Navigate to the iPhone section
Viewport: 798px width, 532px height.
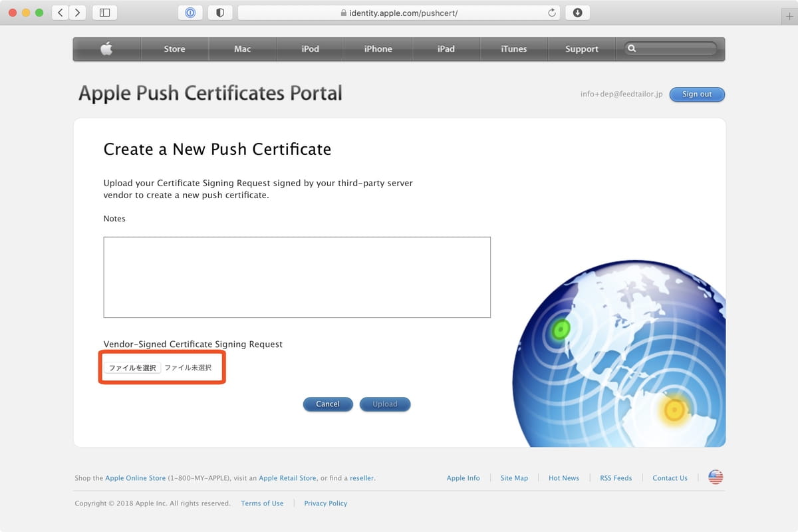tap(378, 49)
